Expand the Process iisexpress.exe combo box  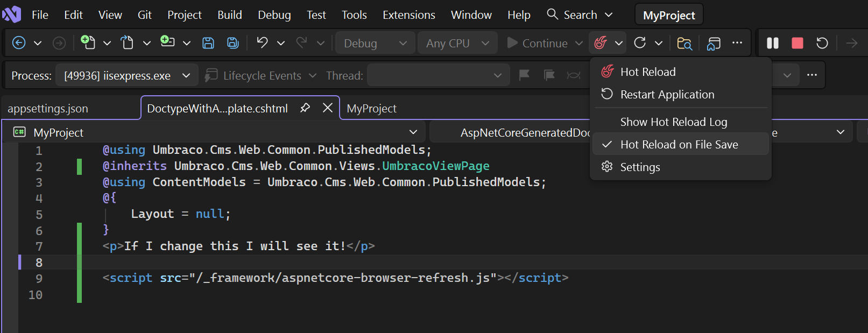pos(127,76)
